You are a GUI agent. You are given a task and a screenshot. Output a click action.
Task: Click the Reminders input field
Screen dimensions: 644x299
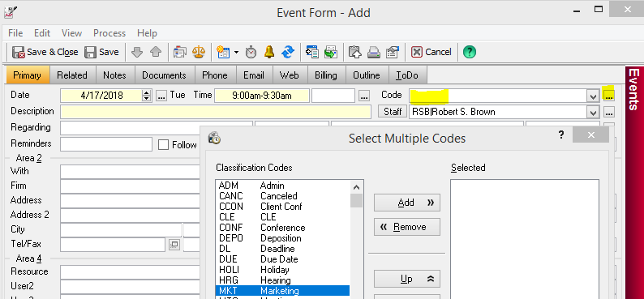click(x=106, y=144)
